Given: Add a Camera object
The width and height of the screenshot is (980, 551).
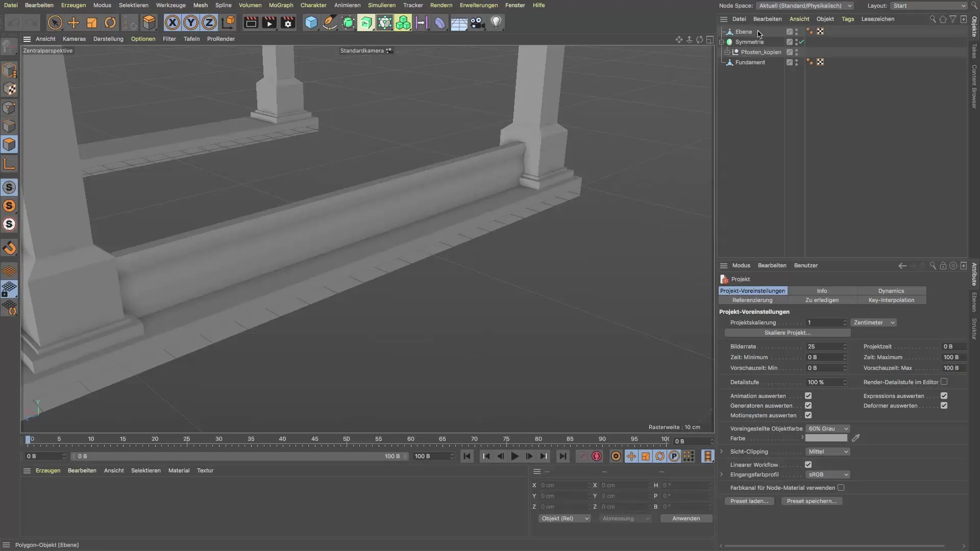Looking at the screenshot, I should (x=477, y=22).
